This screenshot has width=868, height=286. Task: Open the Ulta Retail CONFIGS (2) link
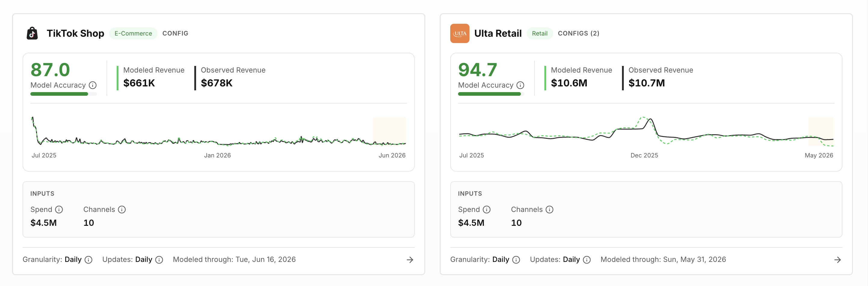(579, 33)
